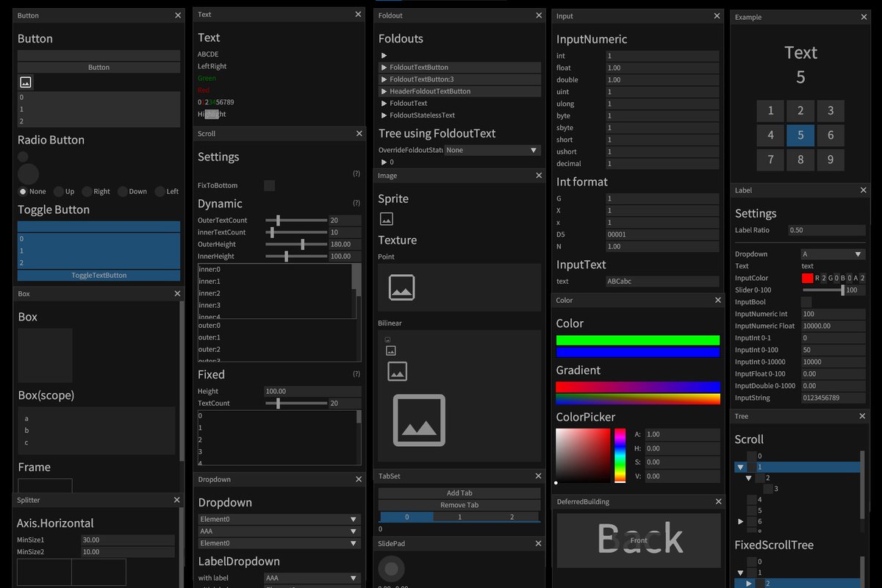
Task: Select row 4 in the Scroll tree
Action: [797, 499]
